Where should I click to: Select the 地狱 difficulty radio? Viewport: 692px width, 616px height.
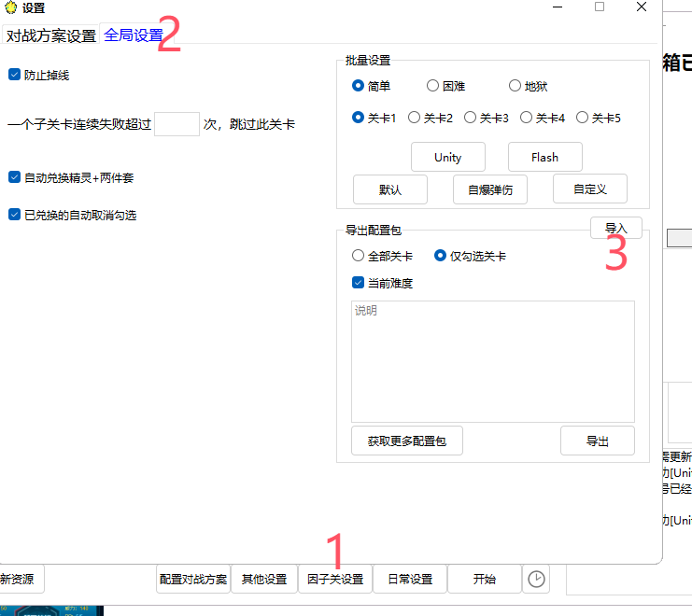(515, 86)
